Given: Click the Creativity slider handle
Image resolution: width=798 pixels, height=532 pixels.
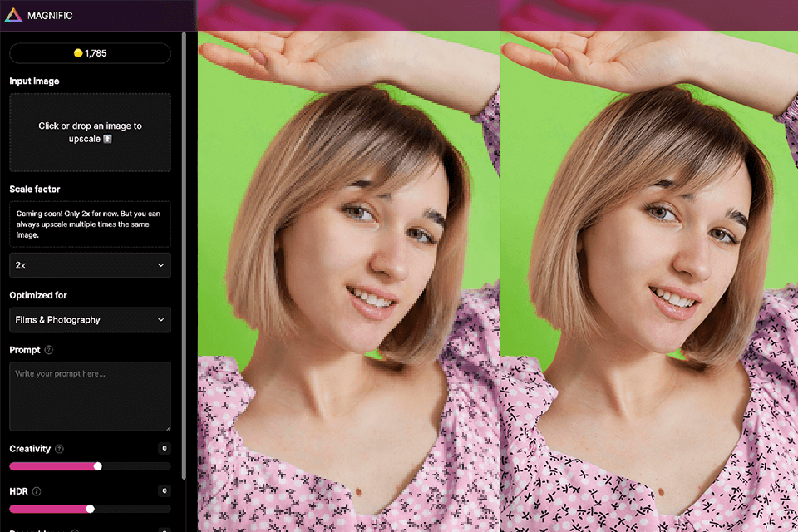Looking at the screenshot, I should click(98, 466).
